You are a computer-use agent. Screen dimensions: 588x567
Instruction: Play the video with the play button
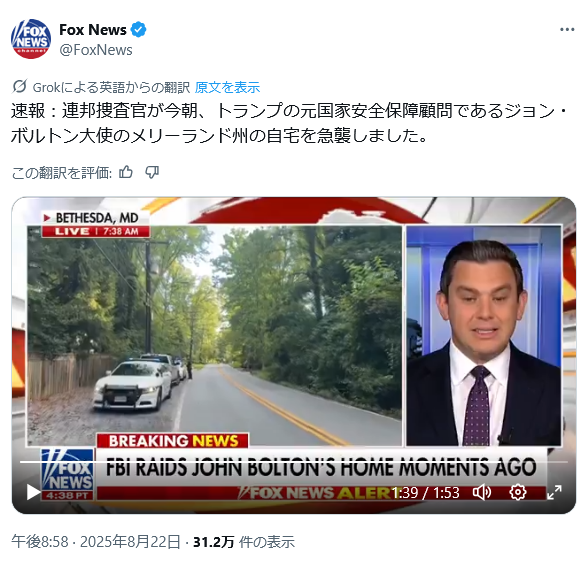(33, 492)
